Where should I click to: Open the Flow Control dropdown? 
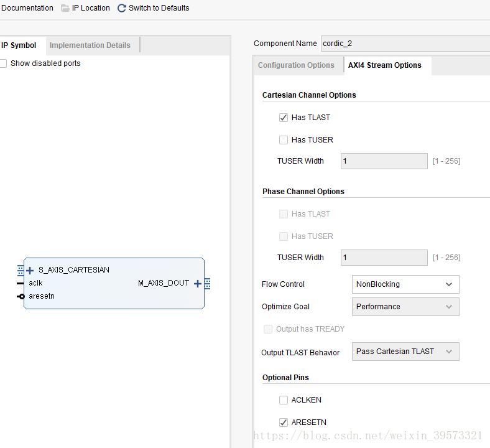[x=405, y=284]
